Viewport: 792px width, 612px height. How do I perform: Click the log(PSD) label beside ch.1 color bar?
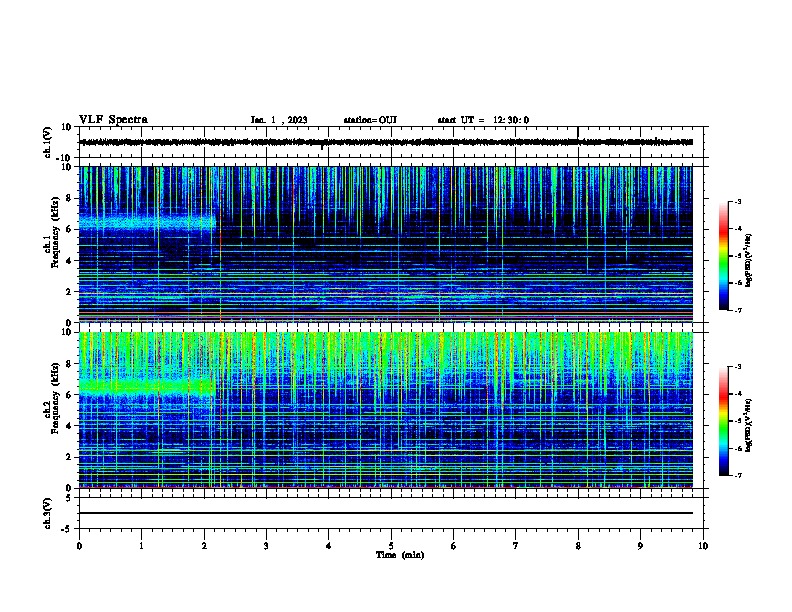749,261
